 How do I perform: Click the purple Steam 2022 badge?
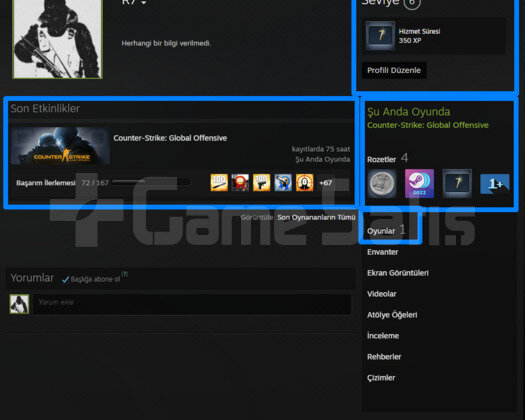coord(420,184)
